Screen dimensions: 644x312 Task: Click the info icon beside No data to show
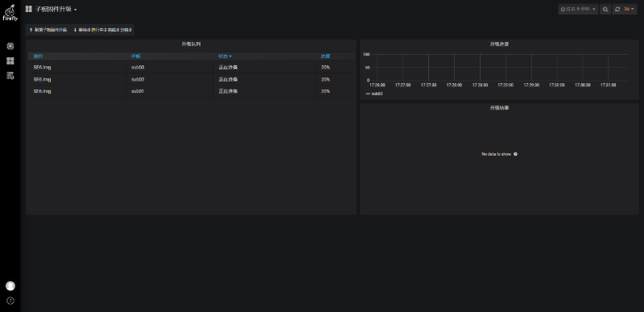coord(515,154)
